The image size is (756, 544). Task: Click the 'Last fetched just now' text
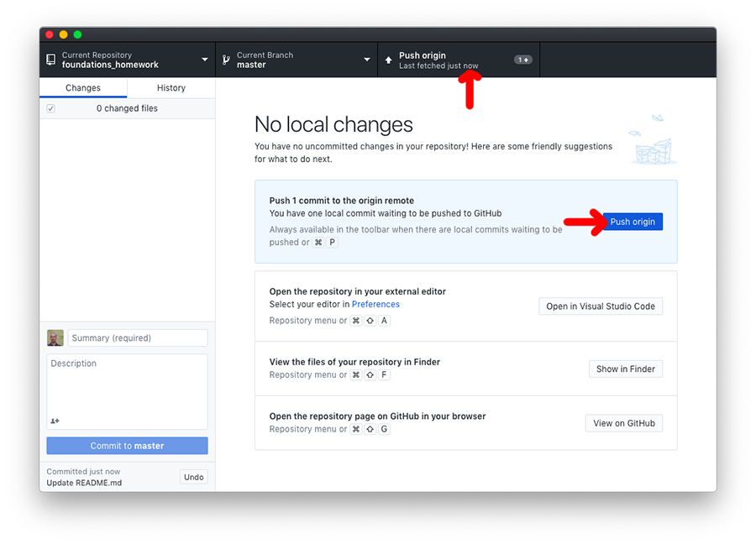(x=438, y=65)
